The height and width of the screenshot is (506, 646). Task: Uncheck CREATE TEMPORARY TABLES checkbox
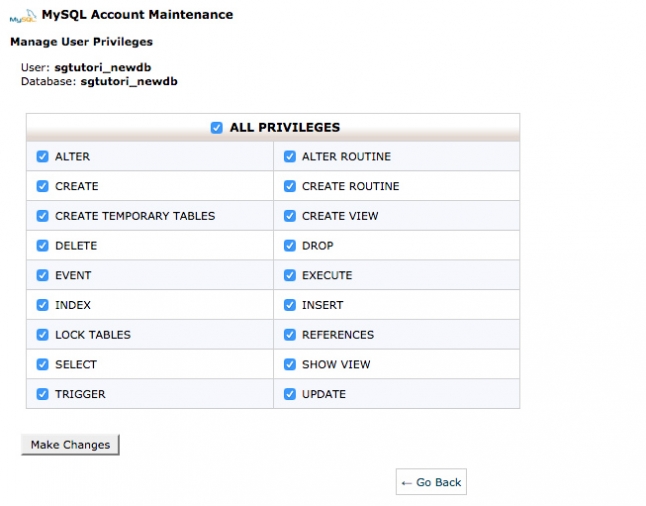pos(42,216)
